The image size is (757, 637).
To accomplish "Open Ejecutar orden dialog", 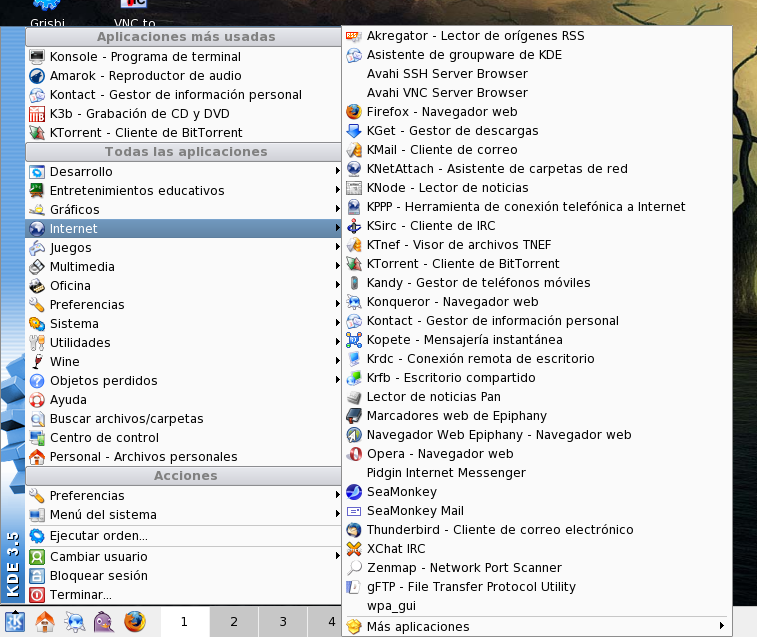I will pyautogui.click(x=183, y=536).
